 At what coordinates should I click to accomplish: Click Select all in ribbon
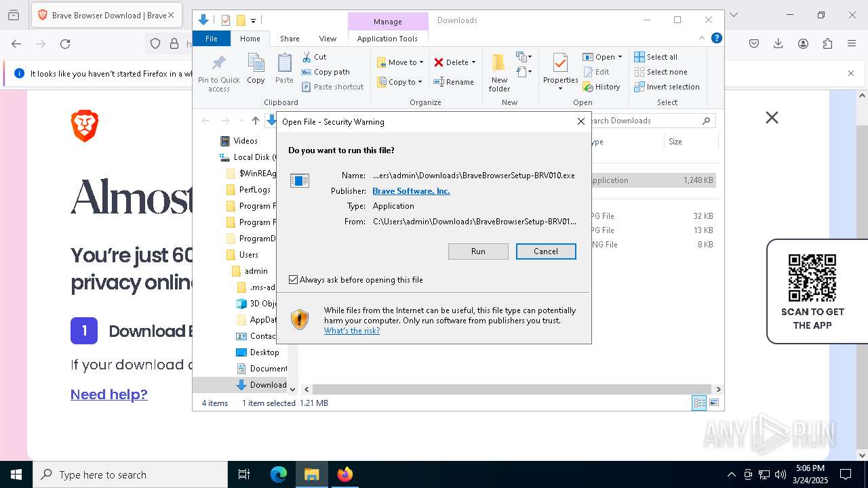(x=656, y=57)
